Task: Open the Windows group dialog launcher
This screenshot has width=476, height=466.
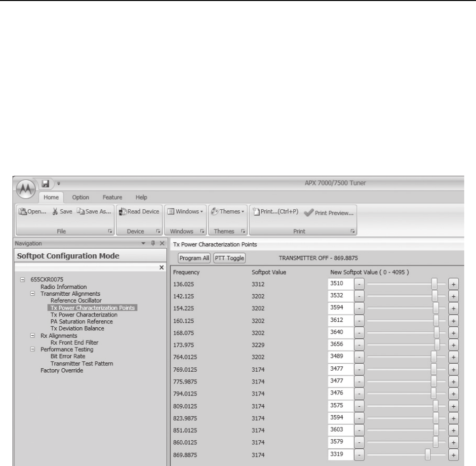Action: pos(202,232)
